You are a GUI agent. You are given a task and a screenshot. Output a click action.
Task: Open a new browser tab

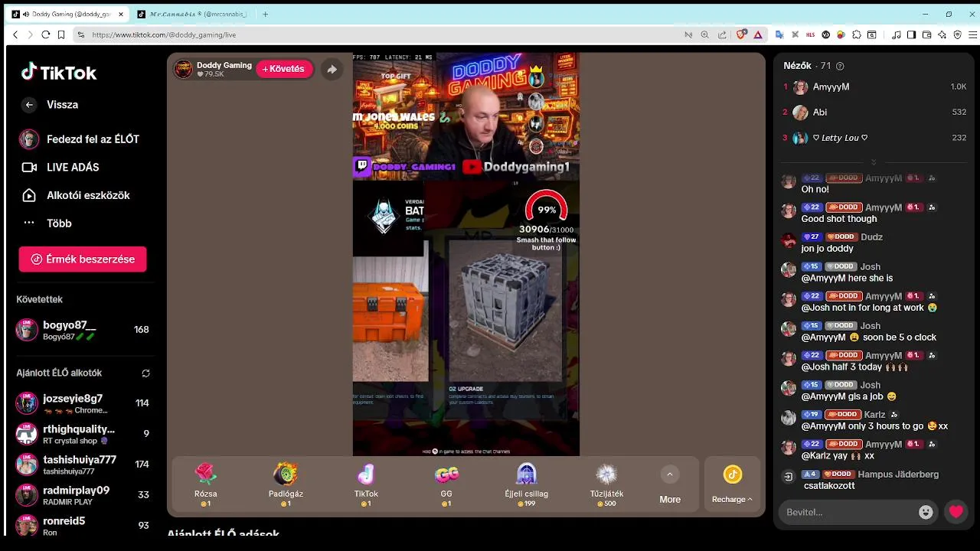pos(266,14)
